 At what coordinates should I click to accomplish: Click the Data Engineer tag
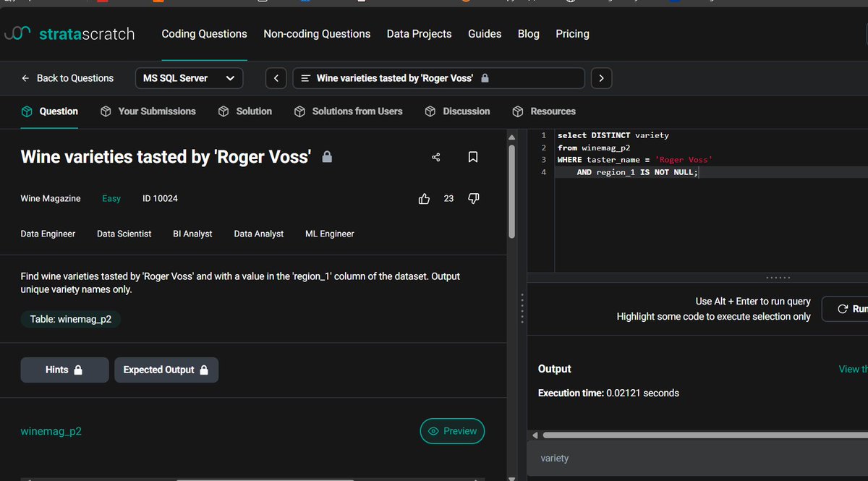pyautogui.click(x=48, y=234)
